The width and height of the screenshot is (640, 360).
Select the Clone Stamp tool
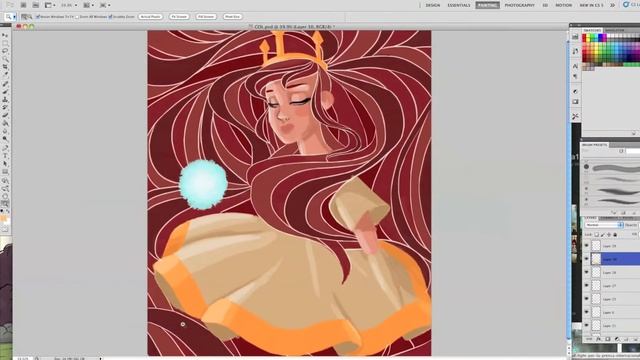coord(5,100)
